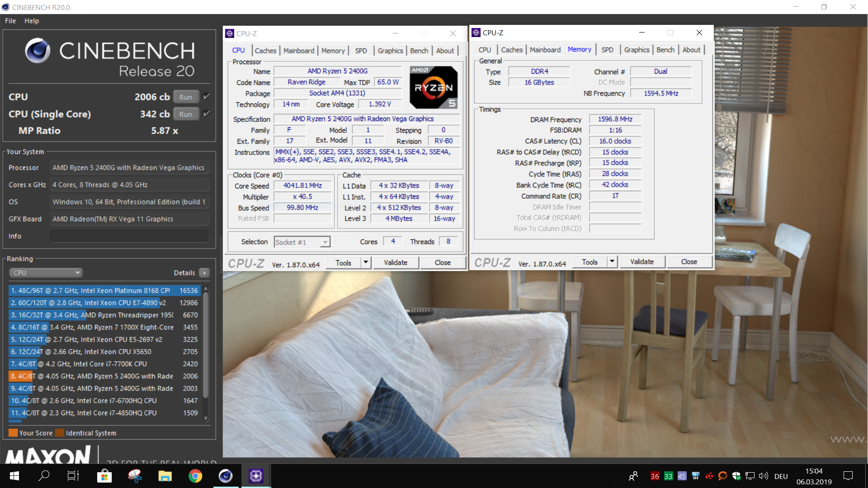Screen dimensions: 868x488
Task: Run the CPU Single Core benchmark
Action: [186, 114]
